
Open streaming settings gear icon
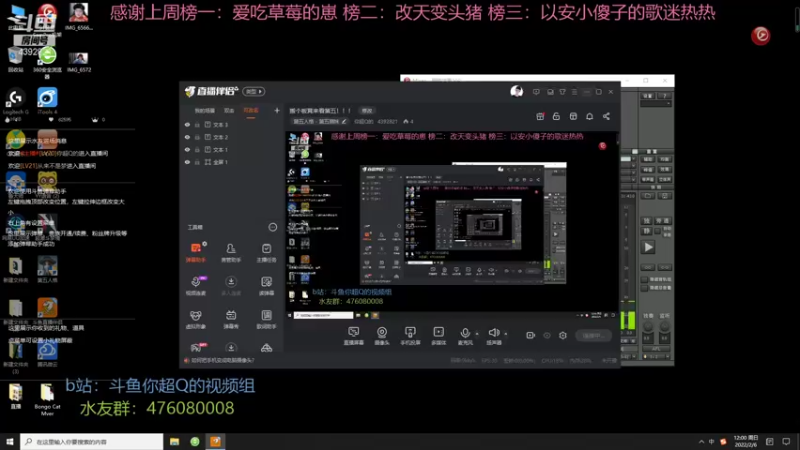click(563, 335)
